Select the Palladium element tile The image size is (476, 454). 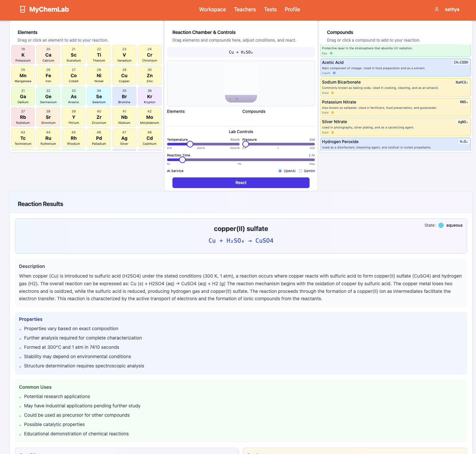click(99, 138)
